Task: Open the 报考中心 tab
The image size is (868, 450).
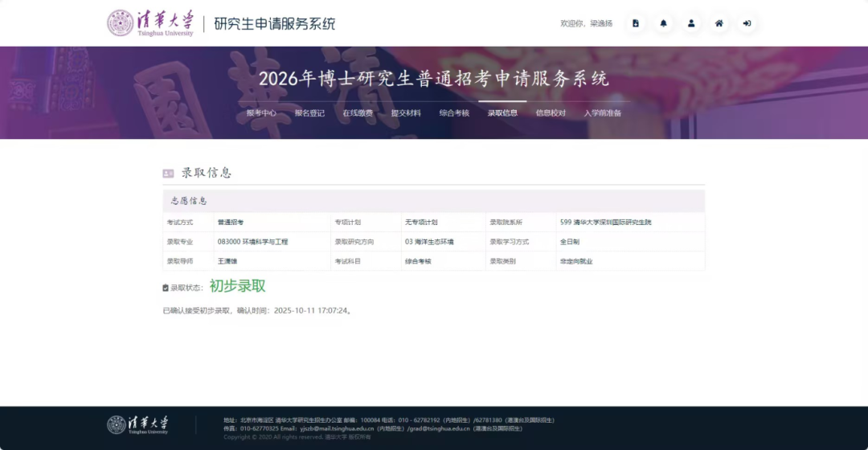Action: (x=261, y=113)
